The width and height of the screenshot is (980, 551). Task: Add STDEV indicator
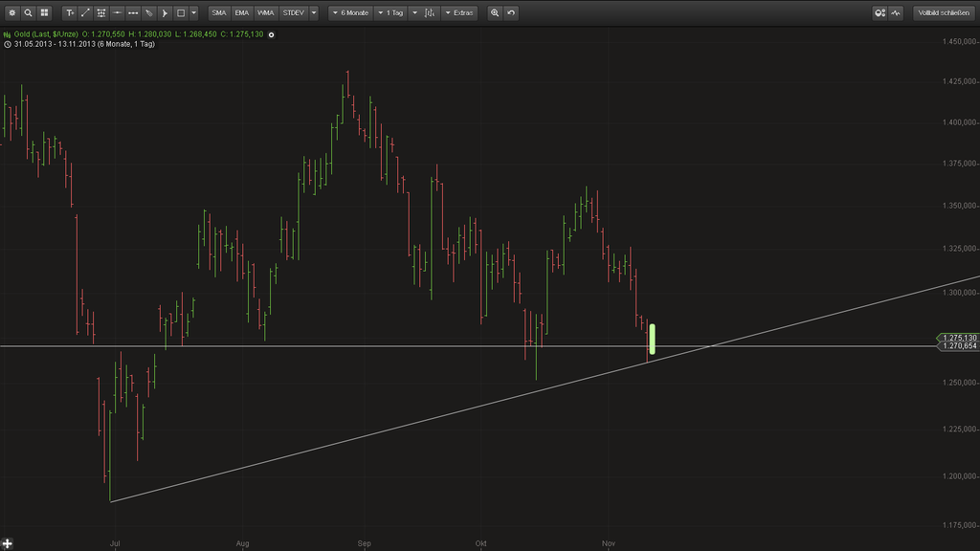pyautogui.click(x=293, y=12)
